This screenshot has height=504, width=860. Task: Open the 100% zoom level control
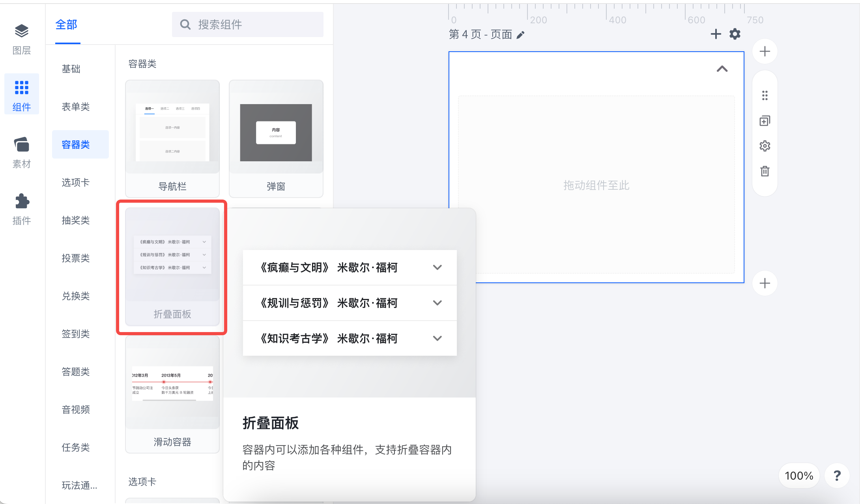(x=799, y=476)
